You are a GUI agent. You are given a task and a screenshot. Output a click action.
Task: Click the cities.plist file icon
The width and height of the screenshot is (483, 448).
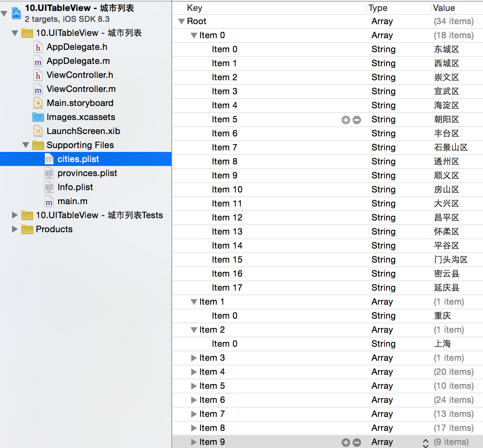(x=49, y=159)
